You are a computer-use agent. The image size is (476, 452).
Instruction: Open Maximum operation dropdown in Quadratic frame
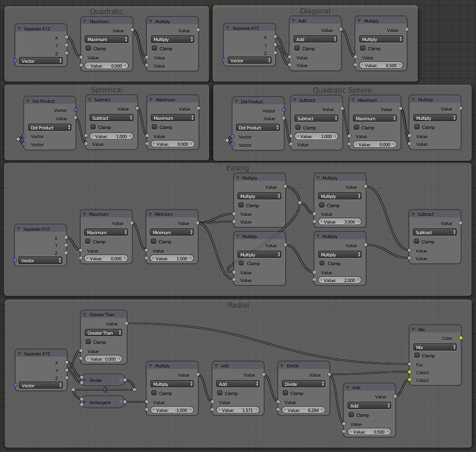pos(106,39)
